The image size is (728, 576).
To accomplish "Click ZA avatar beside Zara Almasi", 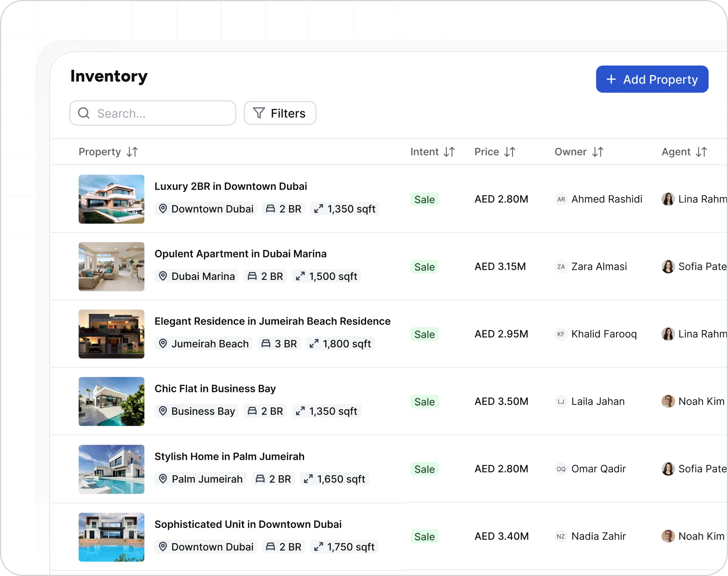I will click(561, 267).
